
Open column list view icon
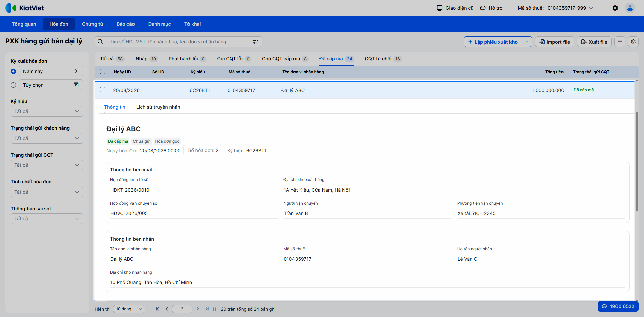click(x=620, y=42)
